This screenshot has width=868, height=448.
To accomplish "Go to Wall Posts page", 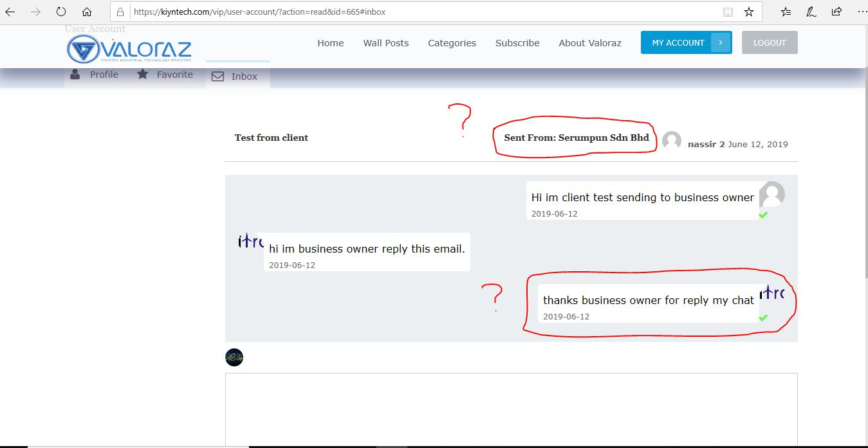I will click(x=385, y=43).
